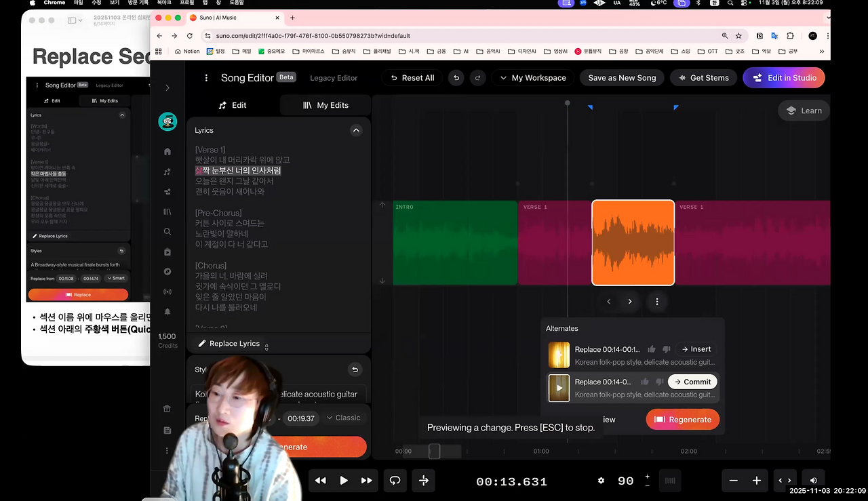Image resolution: width=868 pixels, height=501 pixels.
Task: Move track up with the up arrow
Action: point(382,205)
